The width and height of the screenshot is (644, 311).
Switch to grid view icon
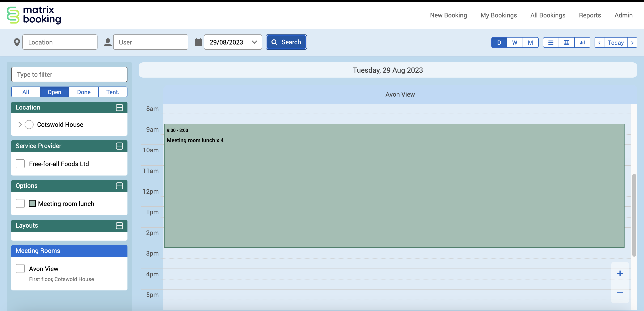(566, 42)
